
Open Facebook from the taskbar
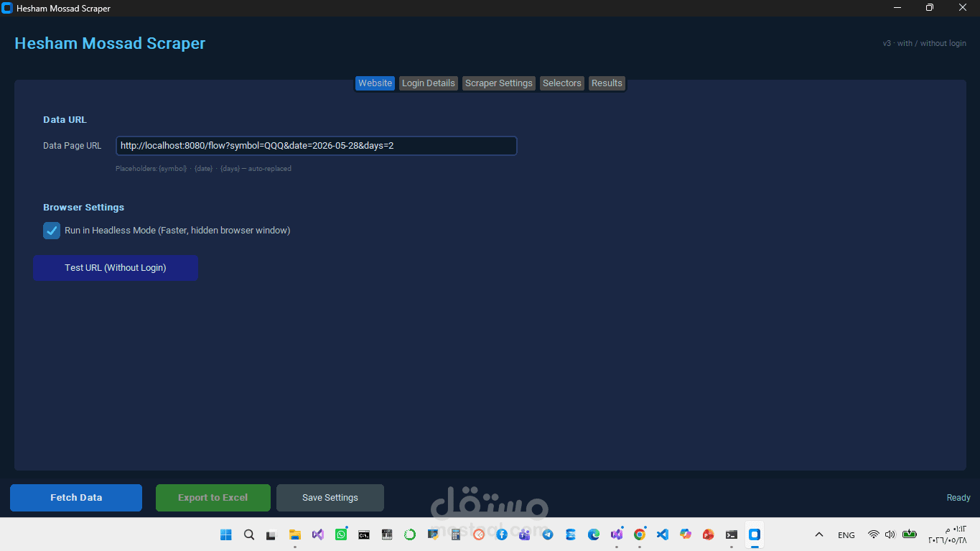click(502, 534)
